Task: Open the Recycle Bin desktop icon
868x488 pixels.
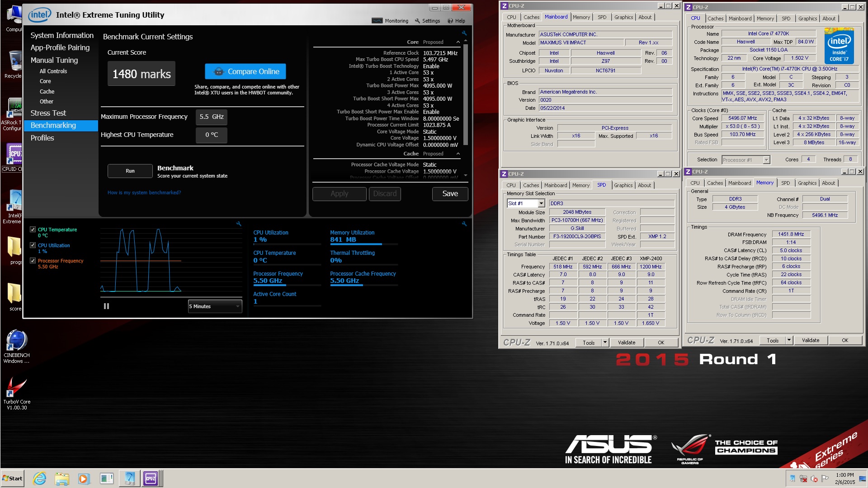Action: pos(14,64)
